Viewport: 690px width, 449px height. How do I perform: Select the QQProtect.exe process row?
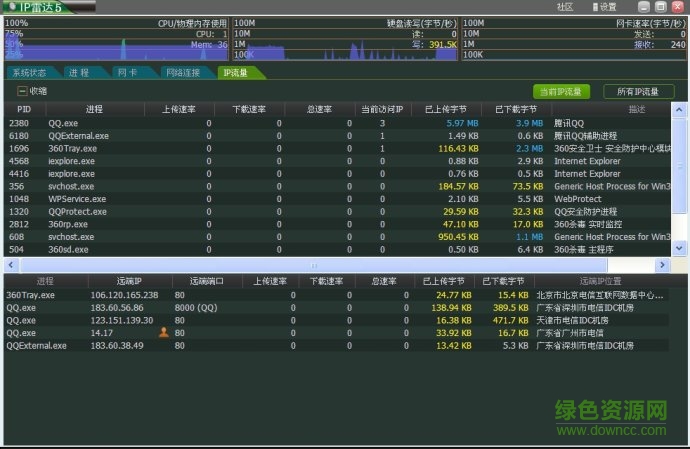338,212
